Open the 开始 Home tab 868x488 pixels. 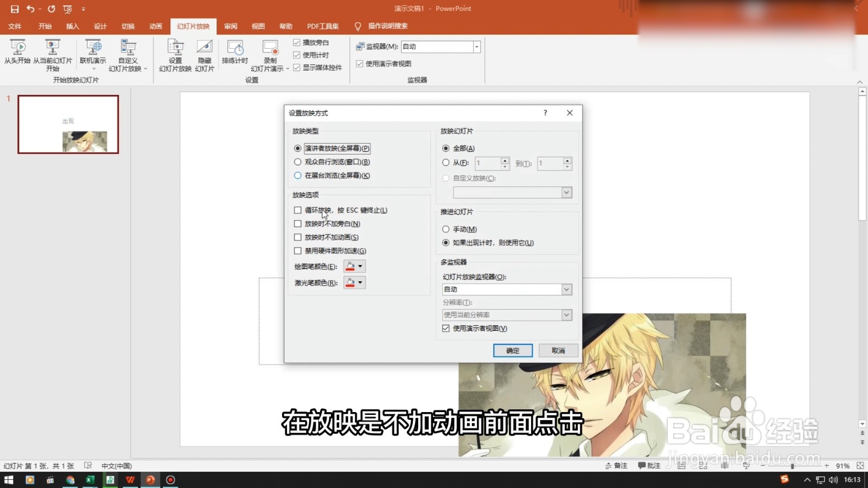coord(45,26)
